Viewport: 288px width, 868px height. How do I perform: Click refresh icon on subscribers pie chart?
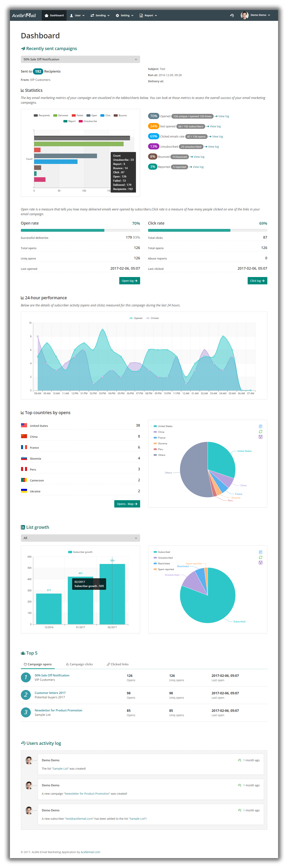(260, 557)
